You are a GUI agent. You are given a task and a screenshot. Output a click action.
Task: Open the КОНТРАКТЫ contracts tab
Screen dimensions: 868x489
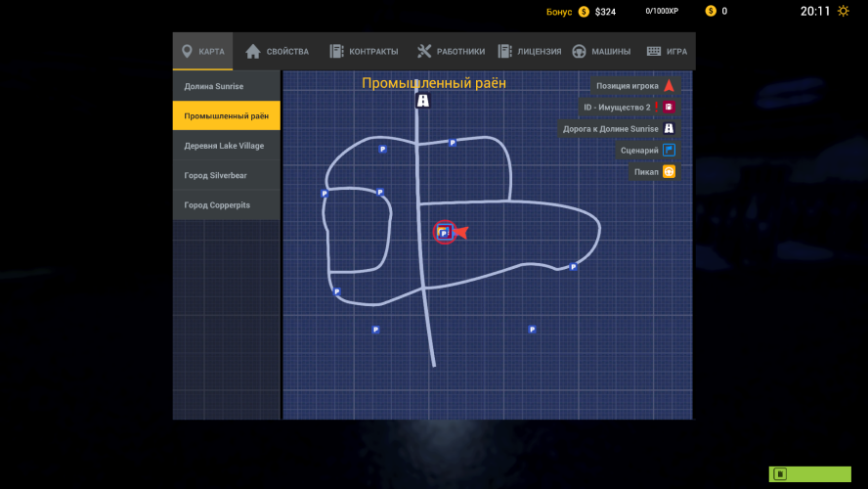click(x=363, y=52)
